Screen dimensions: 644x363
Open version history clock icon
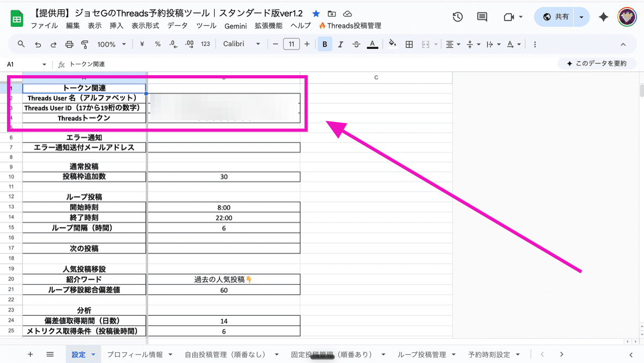(458, 17)
